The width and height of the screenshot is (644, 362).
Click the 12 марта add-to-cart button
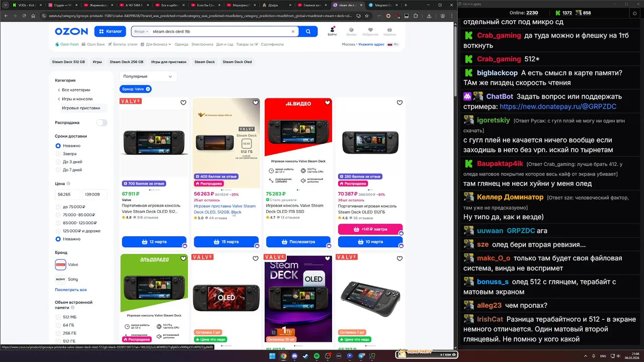pyautogui.click(x=154, y=242)
